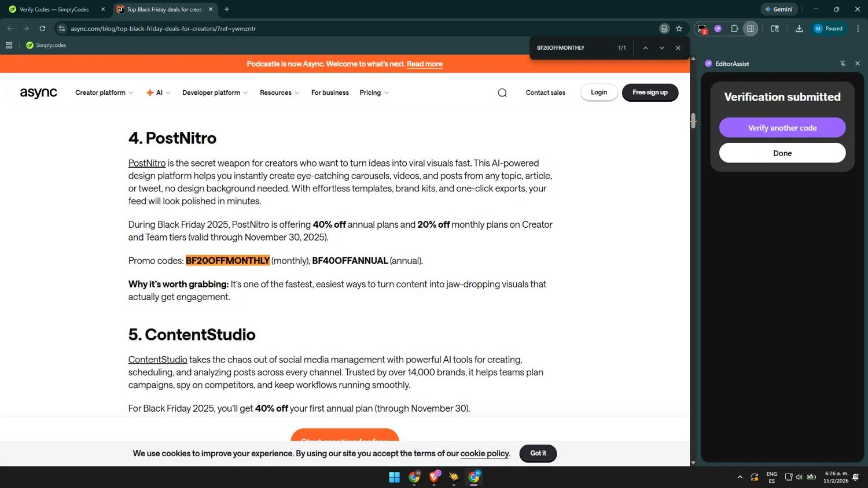Click the async logo in the site header

click(39, 93)
